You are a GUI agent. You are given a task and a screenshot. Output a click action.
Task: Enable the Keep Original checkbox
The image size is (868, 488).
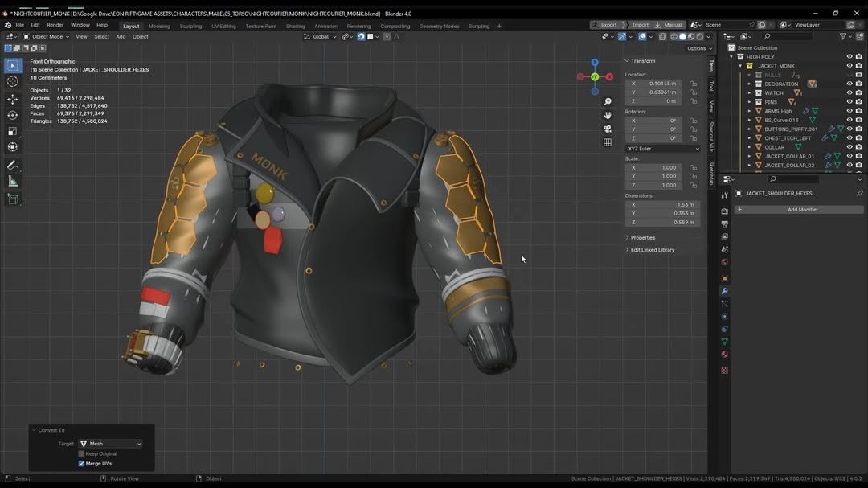(81, 453)
